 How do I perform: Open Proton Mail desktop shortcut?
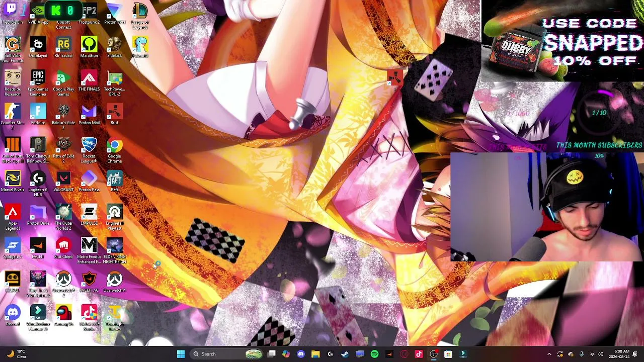pyautogui.click(x=89, y=115)
